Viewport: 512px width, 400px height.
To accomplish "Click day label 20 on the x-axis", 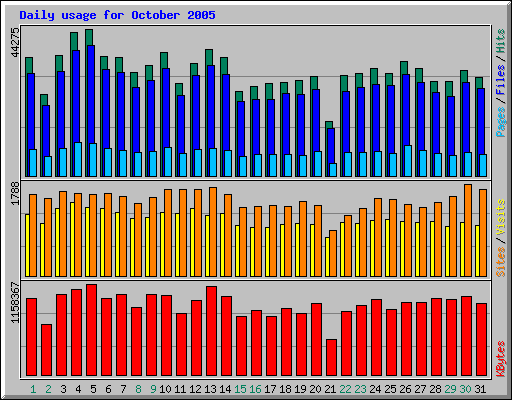I will (315, 389).
